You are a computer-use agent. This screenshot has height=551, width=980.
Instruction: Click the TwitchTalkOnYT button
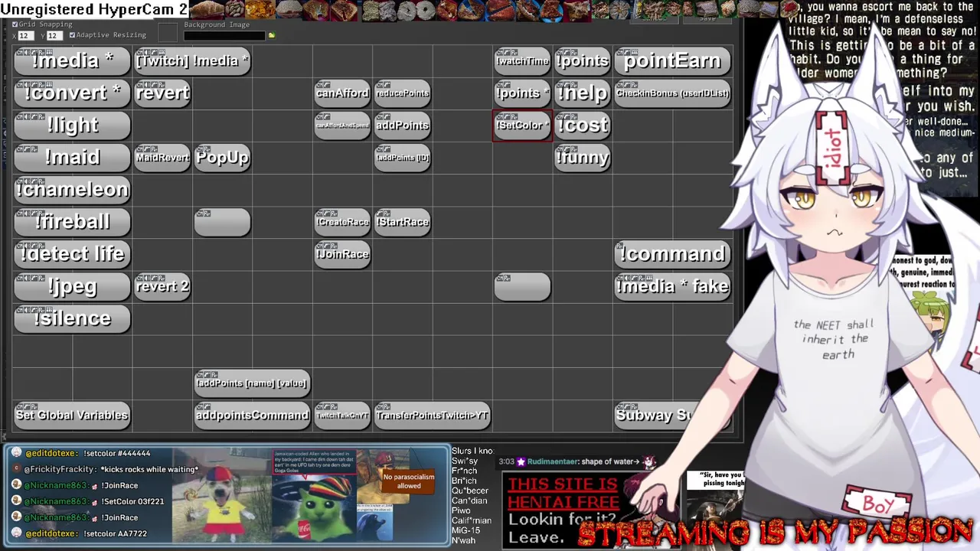pos(342,415)
